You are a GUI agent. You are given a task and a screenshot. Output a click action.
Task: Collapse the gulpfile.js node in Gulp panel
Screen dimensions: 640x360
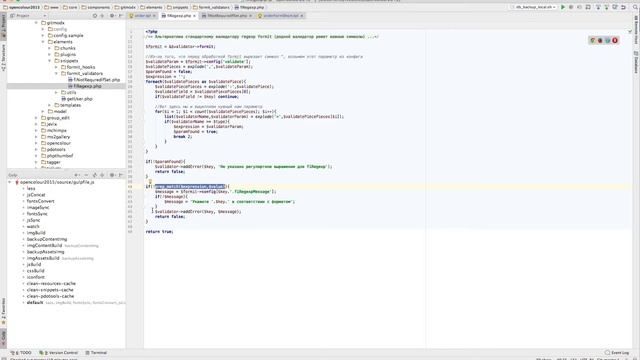point(10,182)
